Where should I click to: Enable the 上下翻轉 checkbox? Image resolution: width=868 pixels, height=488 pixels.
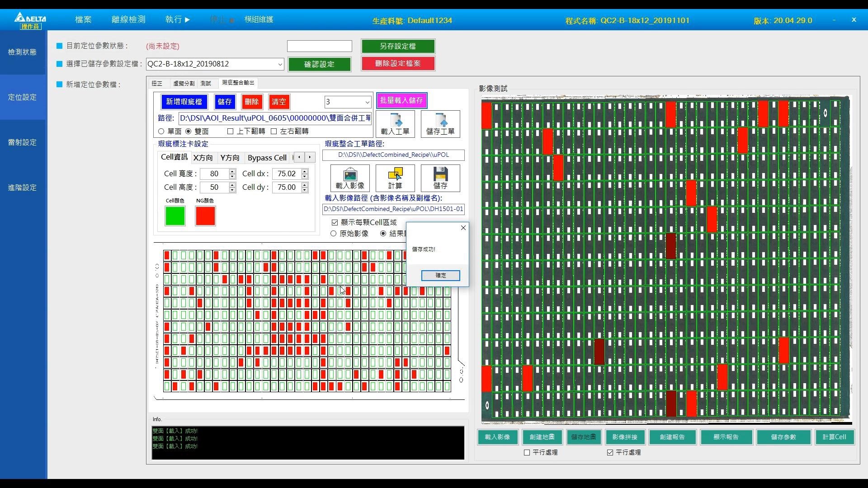[x=231, y=131]
